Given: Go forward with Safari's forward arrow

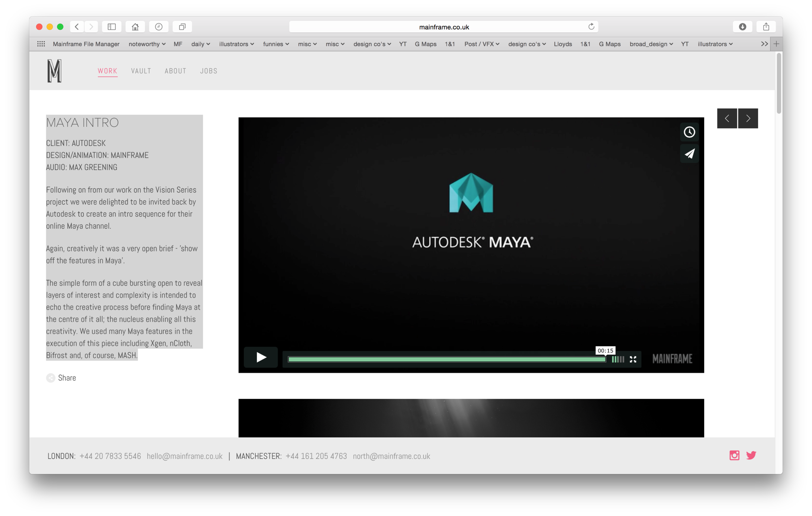Looking at the screenshot, I should (91, 27).
